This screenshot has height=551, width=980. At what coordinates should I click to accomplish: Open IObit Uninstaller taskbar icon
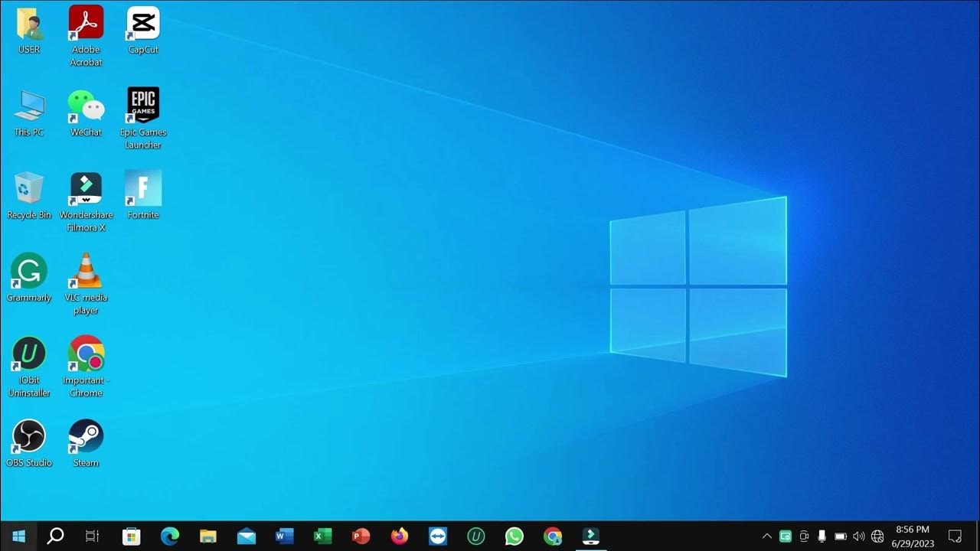(476, 536)
